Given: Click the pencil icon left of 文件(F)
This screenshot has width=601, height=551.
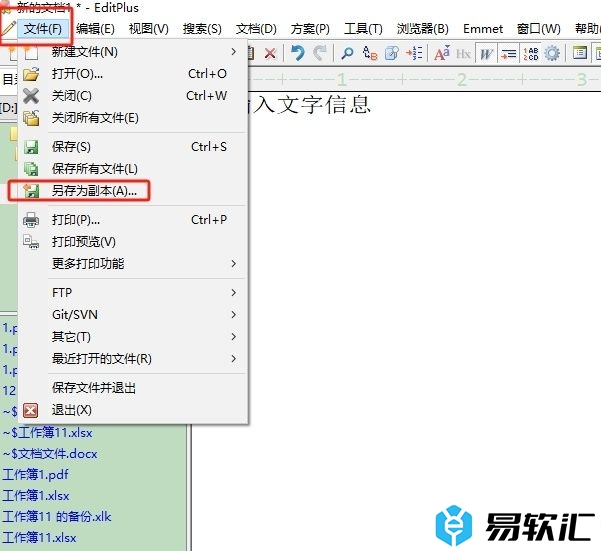Looking at the screenshot, I should pos(8,28).
